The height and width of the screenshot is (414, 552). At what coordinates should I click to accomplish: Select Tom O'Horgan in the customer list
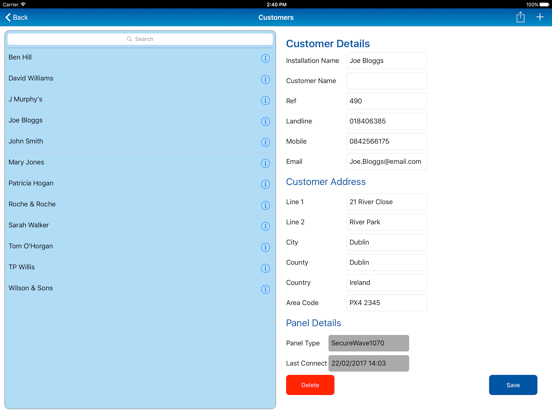click(x=140, y=246)
